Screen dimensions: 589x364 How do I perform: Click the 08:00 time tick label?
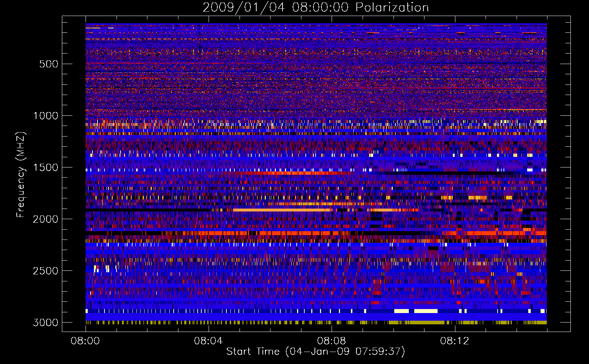coord(85,341)
